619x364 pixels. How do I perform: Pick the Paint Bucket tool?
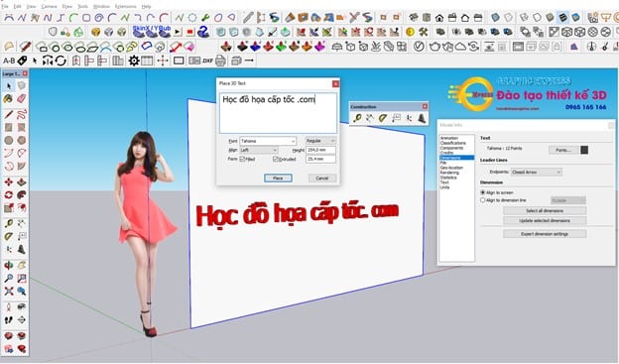tap(9, 99)
